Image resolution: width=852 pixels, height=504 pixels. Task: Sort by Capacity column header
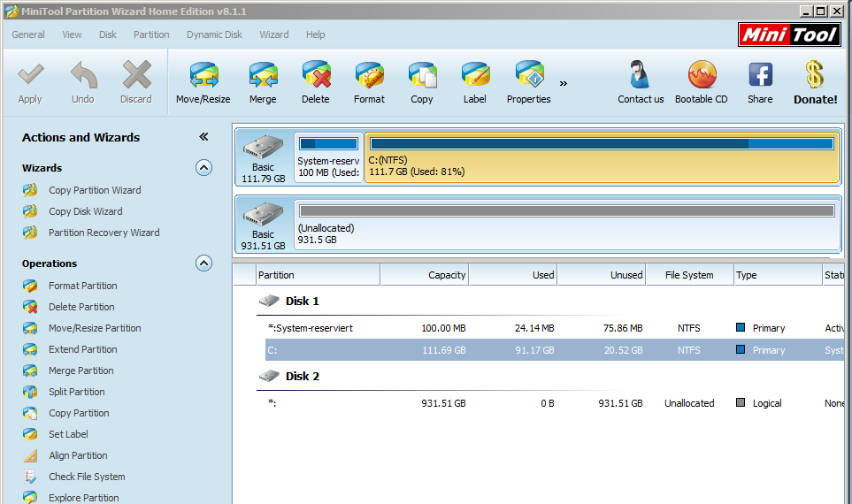pos(425,275)
